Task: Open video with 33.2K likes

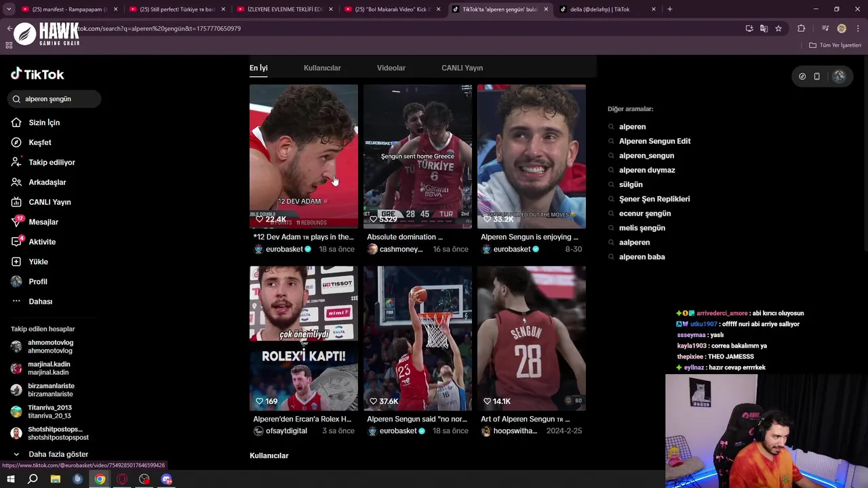Action: coord(532,156)
